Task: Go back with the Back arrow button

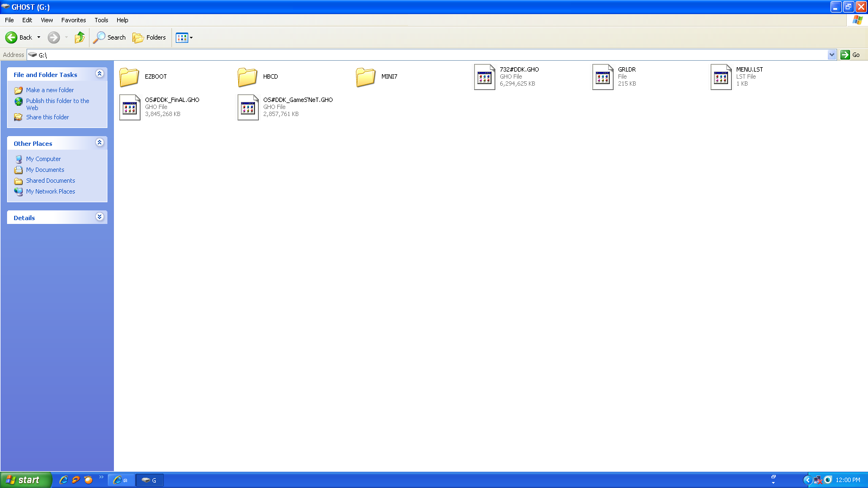Action: (18, 37)
